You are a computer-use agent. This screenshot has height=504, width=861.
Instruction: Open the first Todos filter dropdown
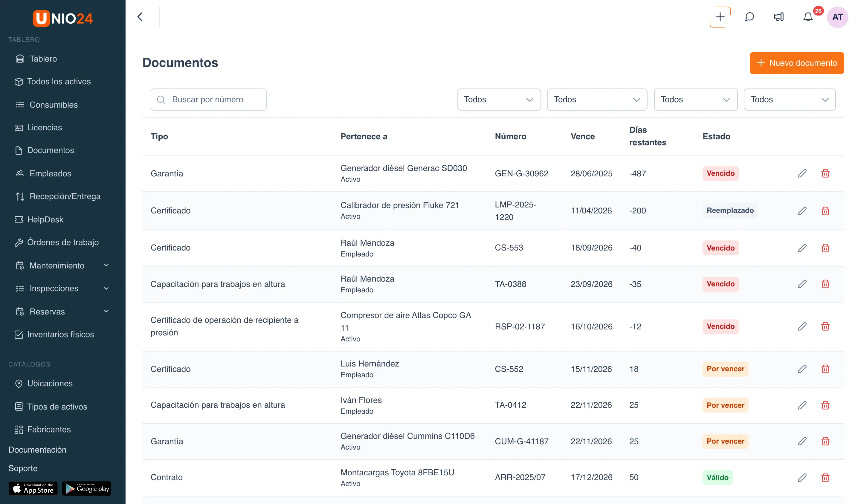(x=499, y=100)
